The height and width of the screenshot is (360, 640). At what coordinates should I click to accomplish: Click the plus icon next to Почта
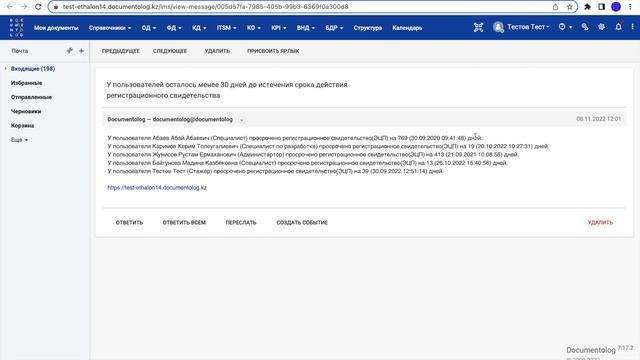81,51
